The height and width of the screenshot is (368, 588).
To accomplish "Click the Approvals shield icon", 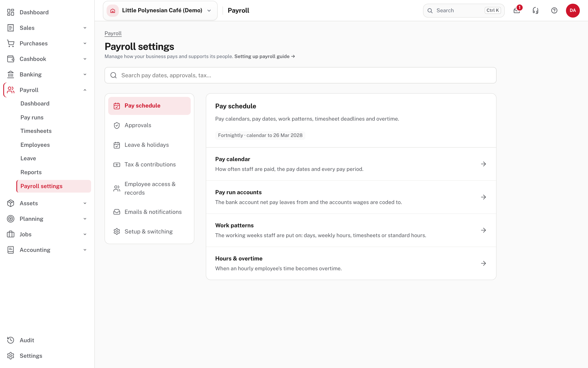I will tap(117, 125).
